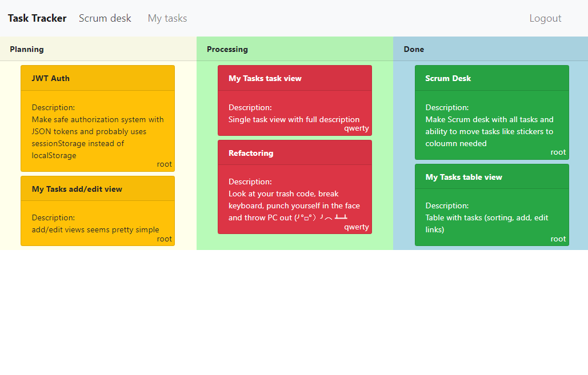This screenshot has width=588, height=375.
Task: Click 'root' author on My Tasks add/edit view card
Action: (164, 239)
